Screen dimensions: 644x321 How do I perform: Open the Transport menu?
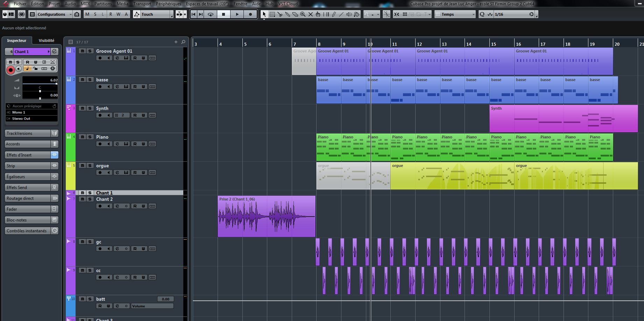pyautogui.click(x=142, y=4)
